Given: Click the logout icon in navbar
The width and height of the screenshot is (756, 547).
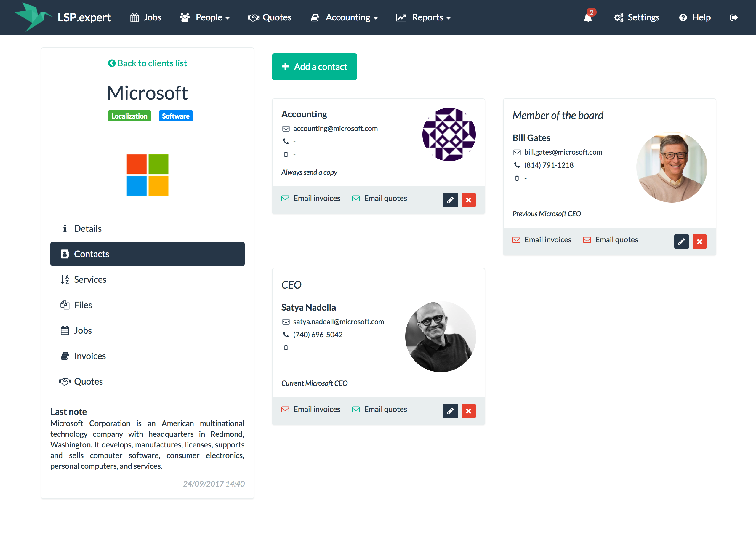Looking at the screenshot, I should [734, 17].
